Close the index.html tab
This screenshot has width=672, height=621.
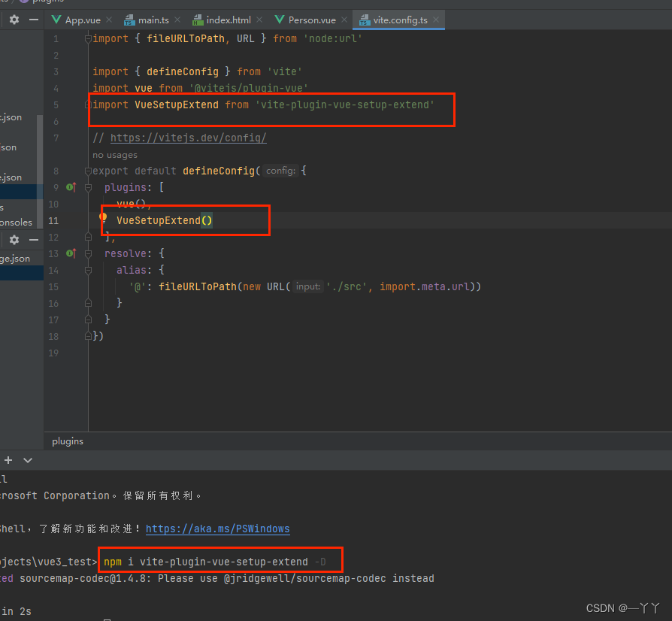259,20
